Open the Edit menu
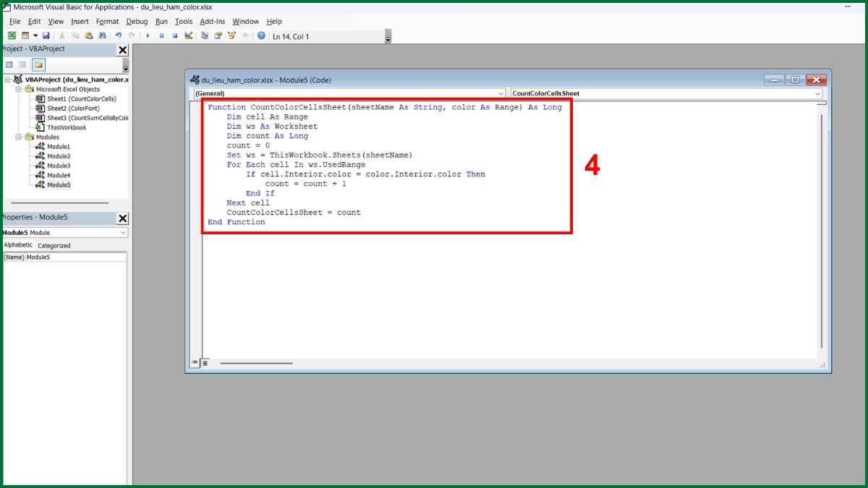Screen dimensions: 868x488 [x=34, y=22]
